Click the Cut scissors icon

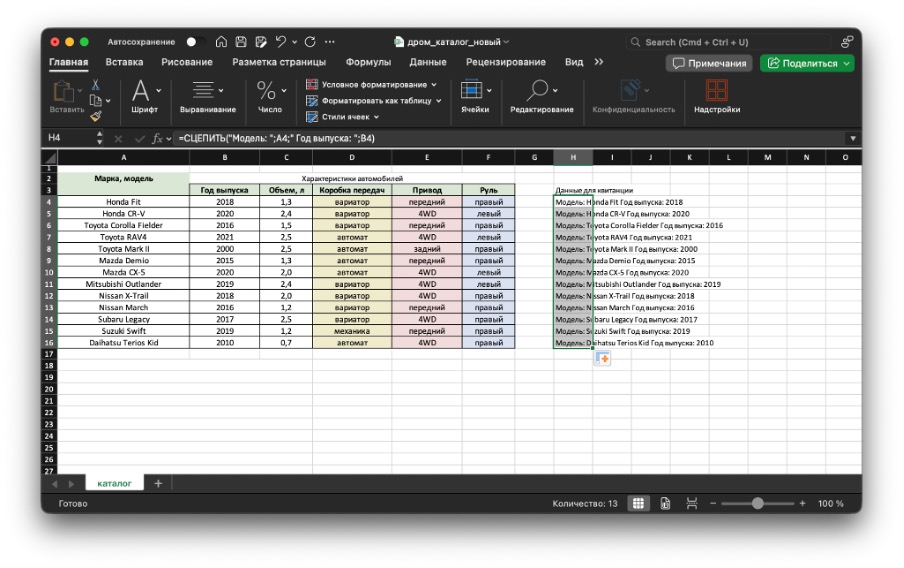click(96, 85)
